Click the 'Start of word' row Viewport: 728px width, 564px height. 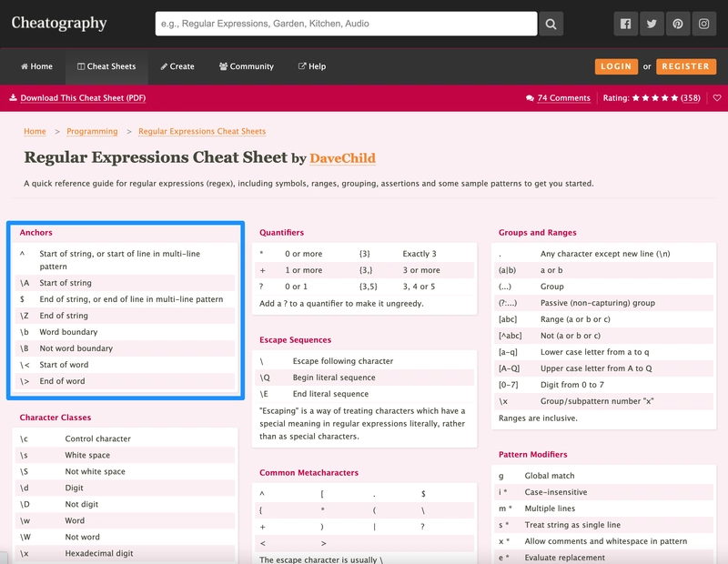[125, 365]
